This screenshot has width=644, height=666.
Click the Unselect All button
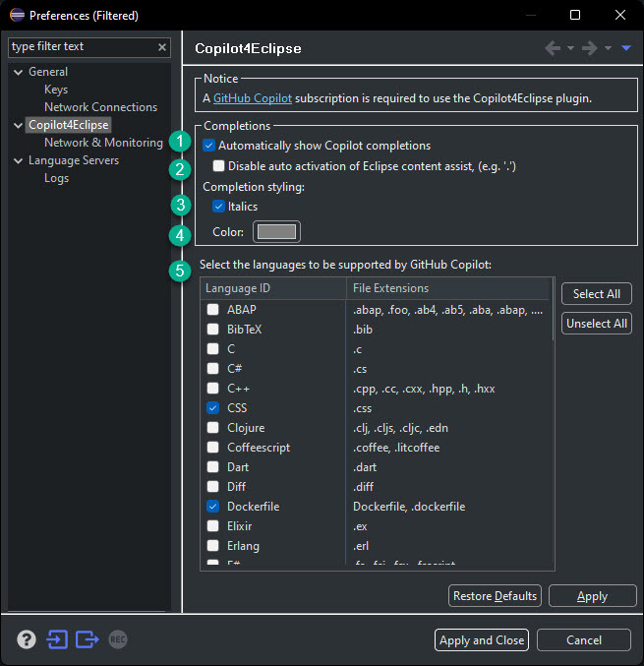[x=597, y=324]
